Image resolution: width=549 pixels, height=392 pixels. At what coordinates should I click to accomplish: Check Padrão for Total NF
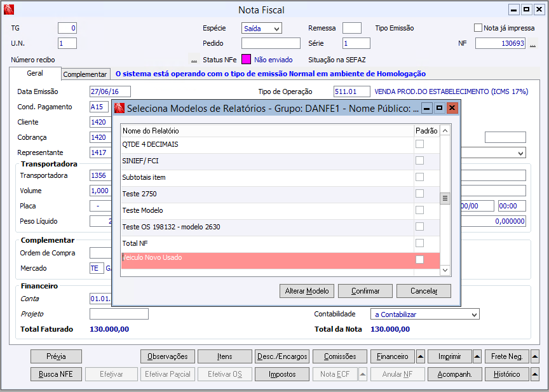(x=419, y=243)
